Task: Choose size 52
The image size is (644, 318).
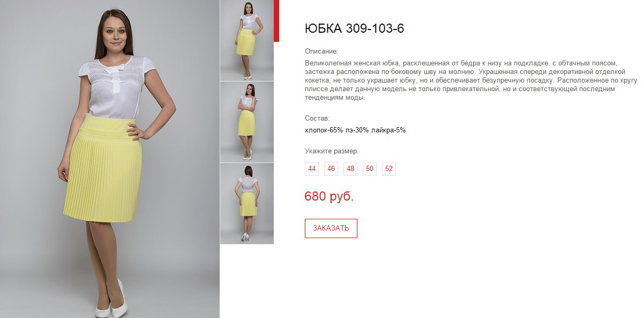Action: (389, 169)
